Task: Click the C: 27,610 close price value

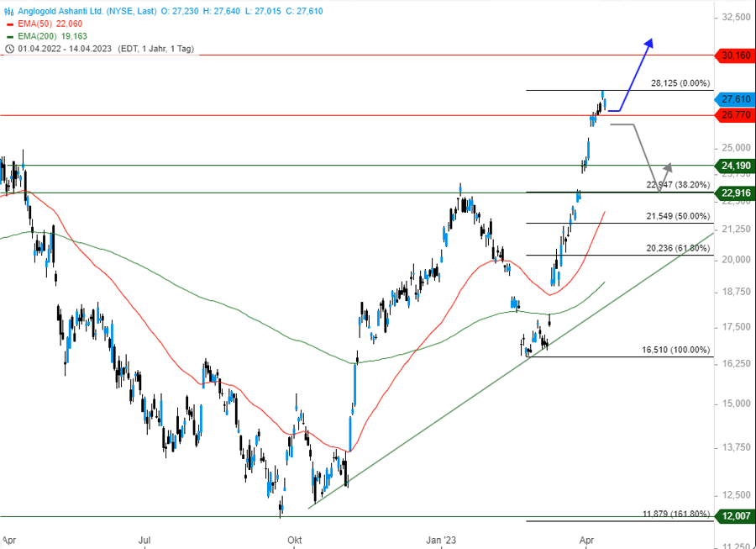Action: [303, 11]
